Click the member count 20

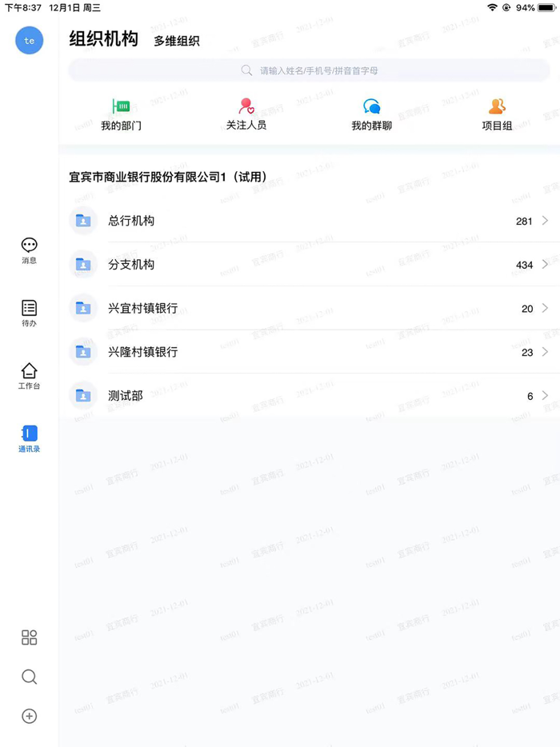tap(527, 309)
